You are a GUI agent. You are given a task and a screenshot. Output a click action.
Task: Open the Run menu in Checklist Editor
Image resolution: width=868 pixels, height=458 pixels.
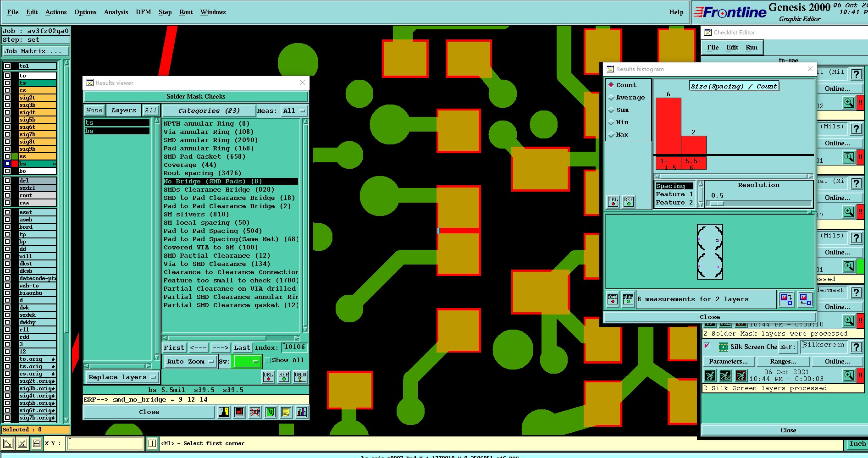(752, 47)
